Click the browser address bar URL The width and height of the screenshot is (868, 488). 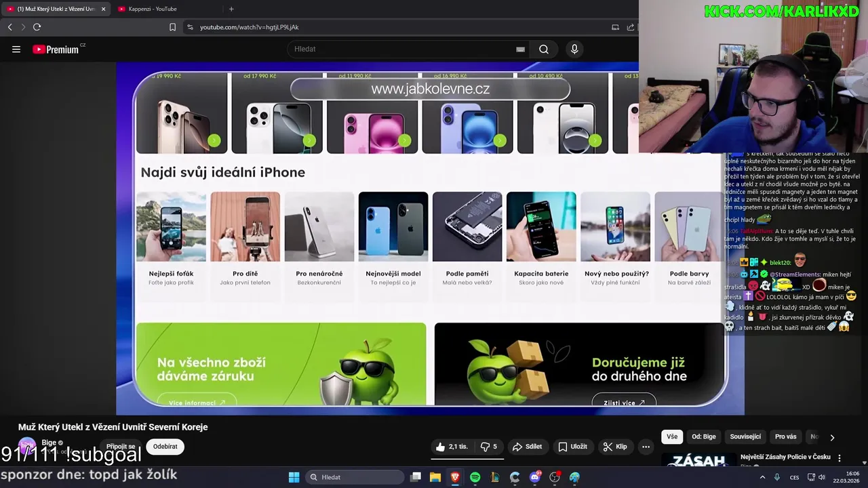click(x=250, y=27)
